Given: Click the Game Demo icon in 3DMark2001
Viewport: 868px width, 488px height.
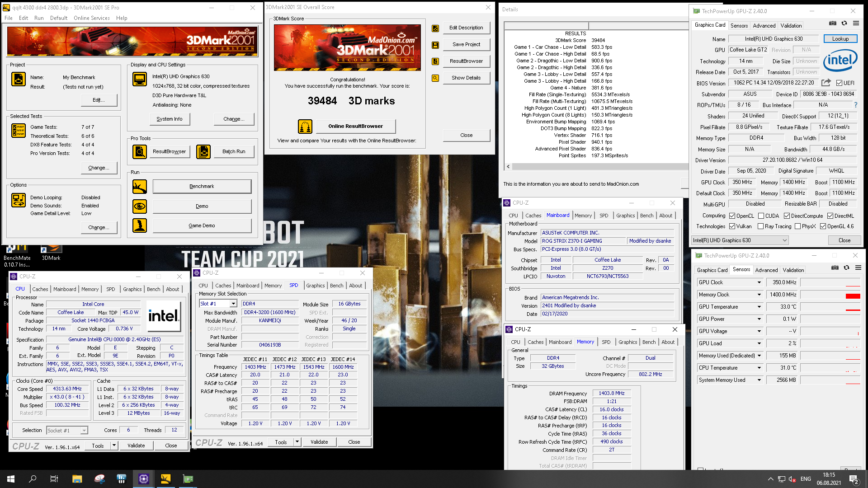Looking at the screenshot, I should pyautogui.click(x=140, y=225).
